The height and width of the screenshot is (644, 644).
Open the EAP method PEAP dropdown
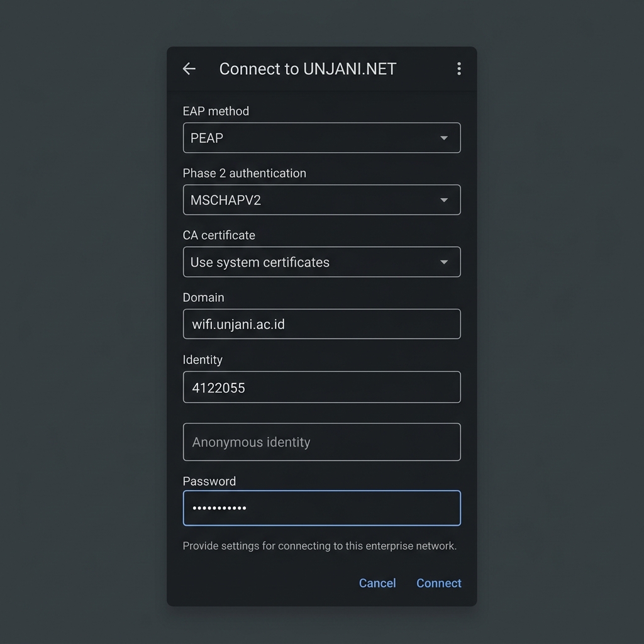point(321,138)
